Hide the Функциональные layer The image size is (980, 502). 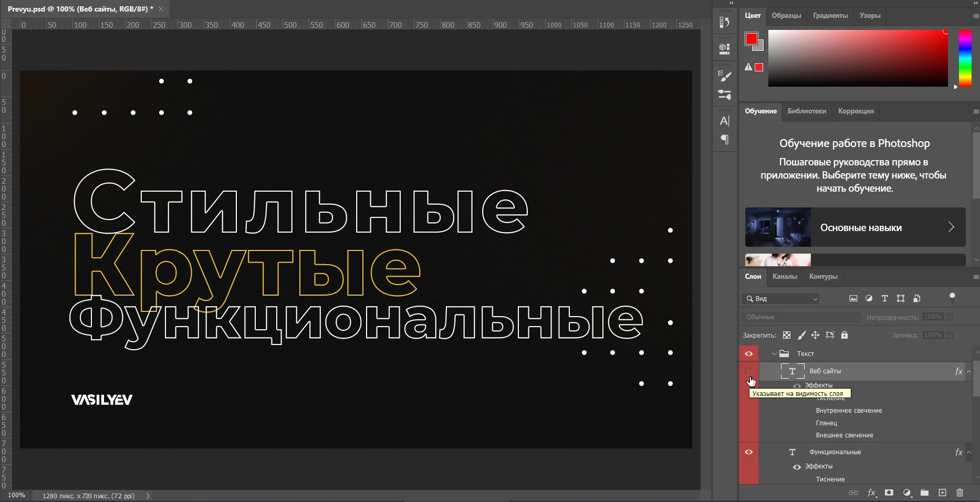(748, 452)
